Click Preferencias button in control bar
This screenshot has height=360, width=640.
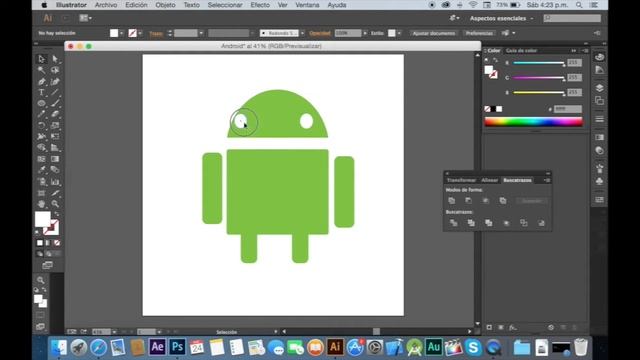(479, 33)
